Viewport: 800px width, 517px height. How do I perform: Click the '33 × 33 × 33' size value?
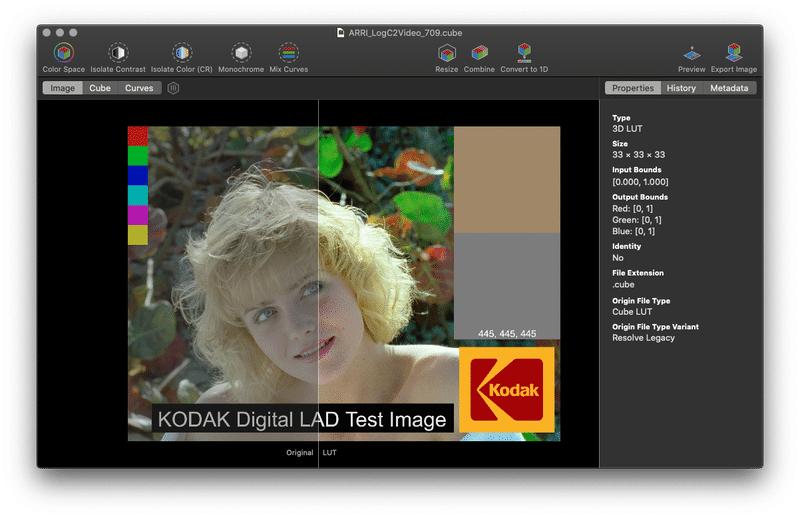[638, 155]
